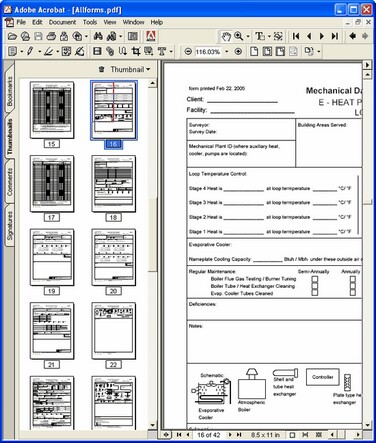Open the Window menu
The image size is (376, 443).
click(133, 22)
